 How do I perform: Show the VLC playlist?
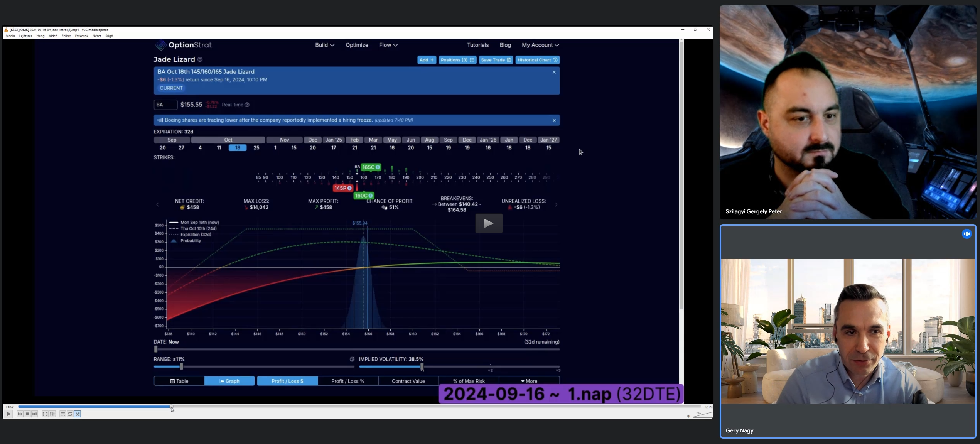pyautogui.click(x=62, y=414)
